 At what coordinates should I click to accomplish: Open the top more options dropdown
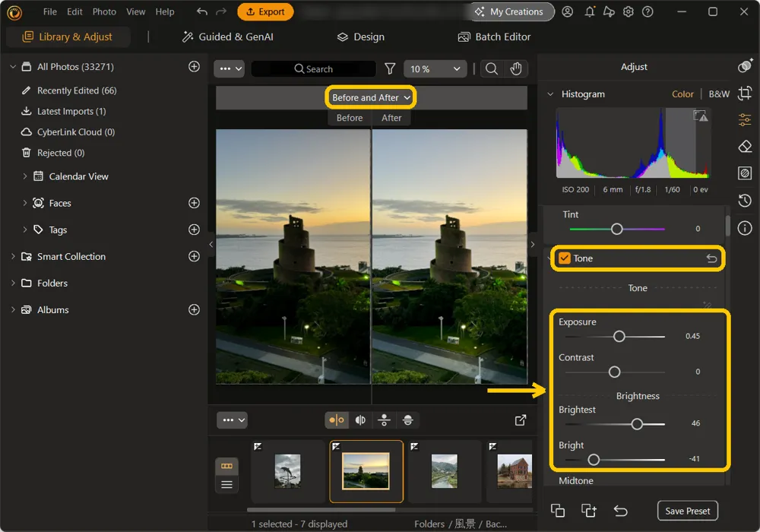[230, 69]
